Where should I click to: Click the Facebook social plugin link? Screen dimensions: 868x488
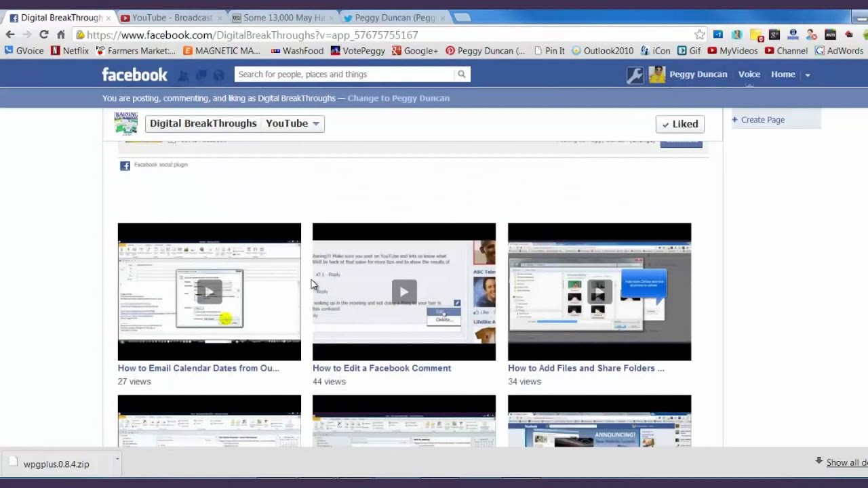(x=161, y=165)
